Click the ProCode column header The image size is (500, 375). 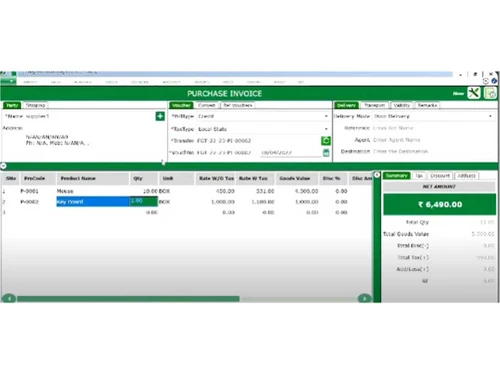(38, 178)
